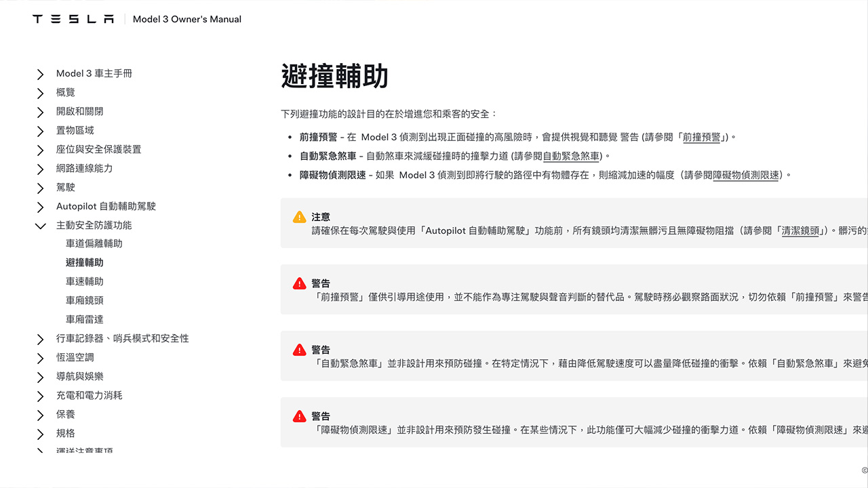The width and height of the screenshot is (868, 488).
Task: Click red warning icon for 前撞預警 warning
Action: [299, 284]
